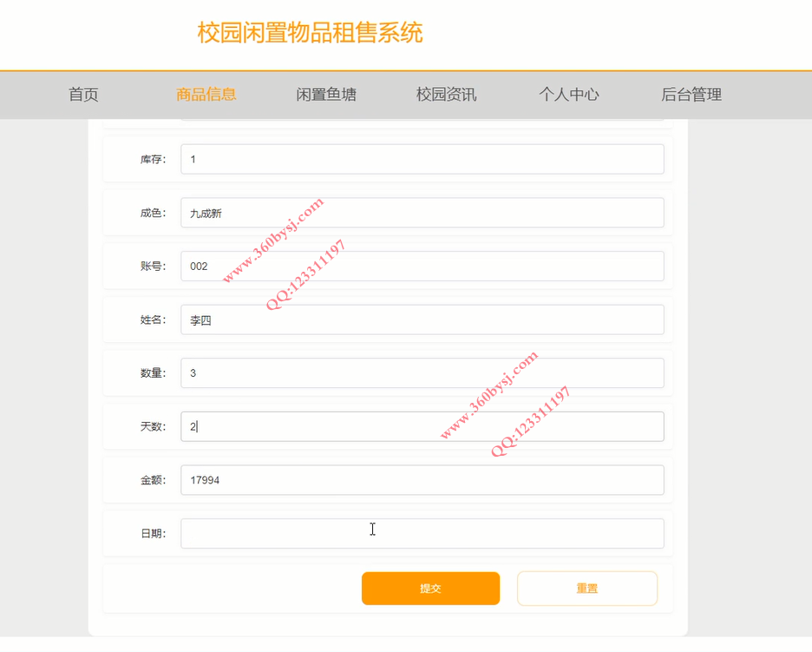812x652 pixels.
Task: Select the 姓名 input field
Action: click(x=422, y=319)
